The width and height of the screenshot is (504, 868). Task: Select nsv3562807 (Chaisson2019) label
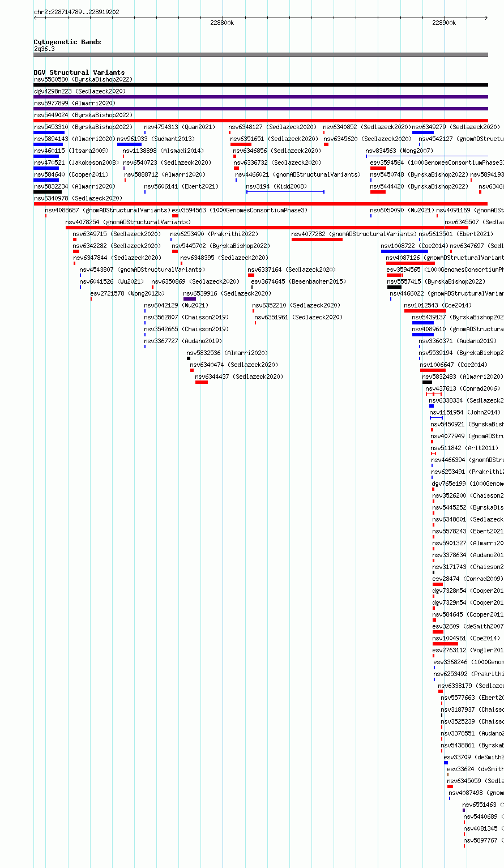187,317
